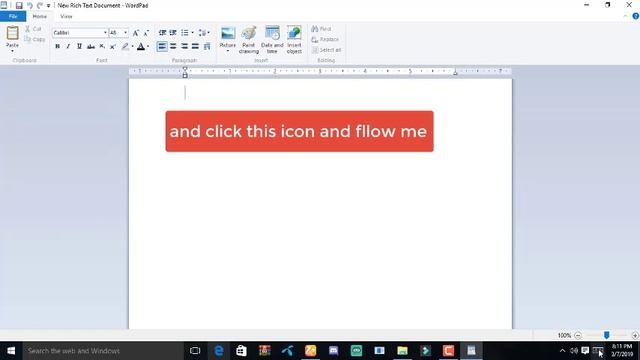Open File Explorer from the taskbar

(x=402, y=351)
